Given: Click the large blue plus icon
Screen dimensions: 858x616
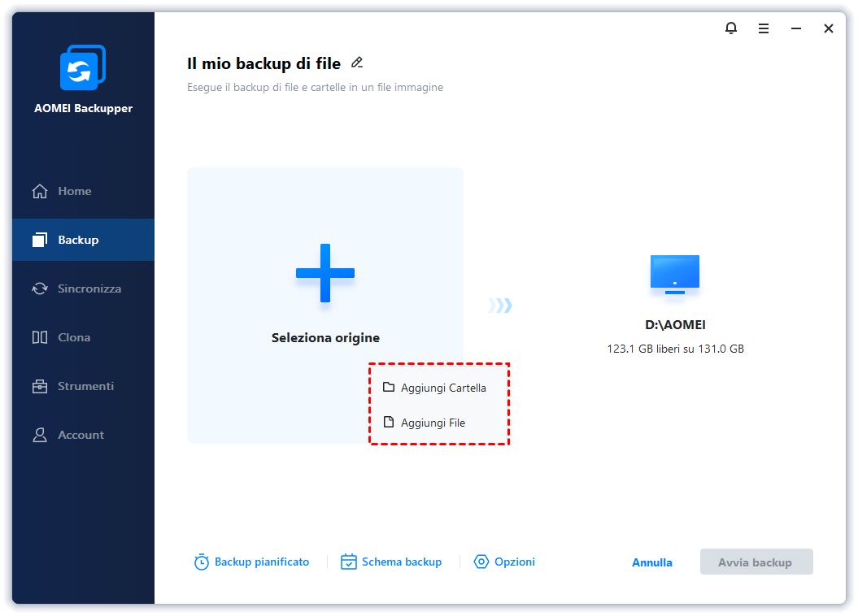Looking at the screenshot, I should tap(324, 273).
